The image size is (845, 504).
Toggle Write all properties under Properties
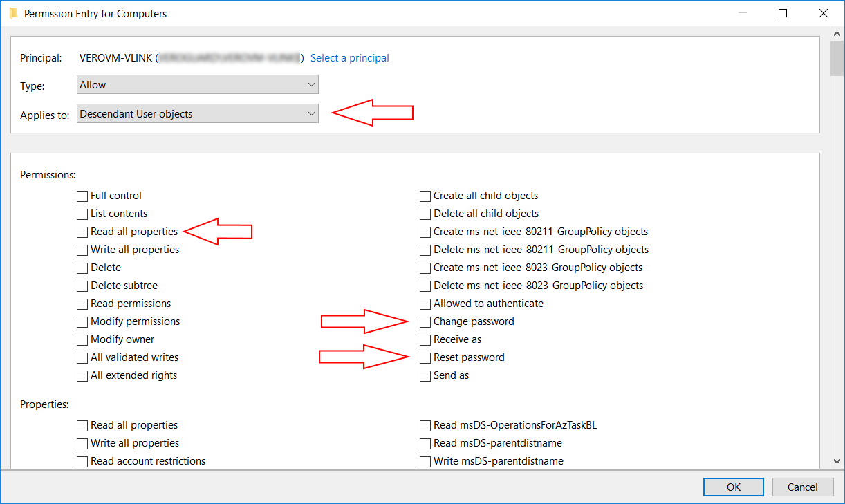(83, 444)
